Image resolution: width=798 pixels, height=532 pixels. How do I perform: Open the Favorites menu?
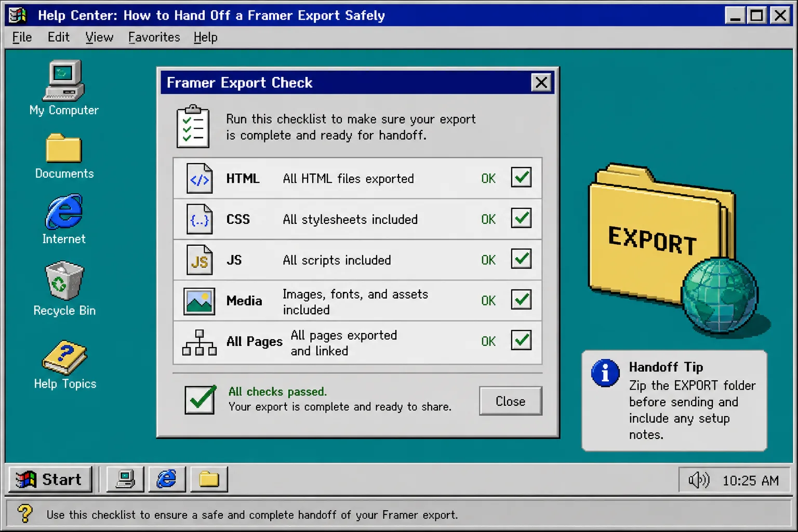[x=154, y=37]
